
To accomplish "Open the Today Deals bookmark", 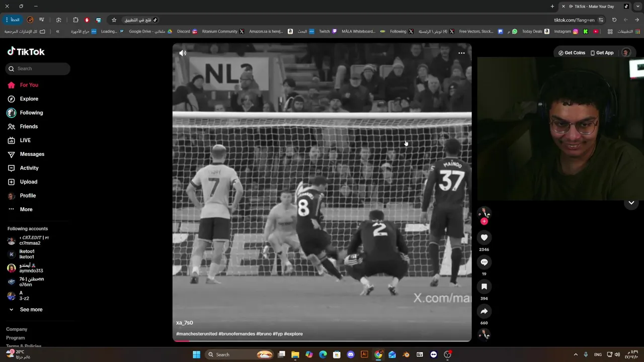I will click(535, 31).
